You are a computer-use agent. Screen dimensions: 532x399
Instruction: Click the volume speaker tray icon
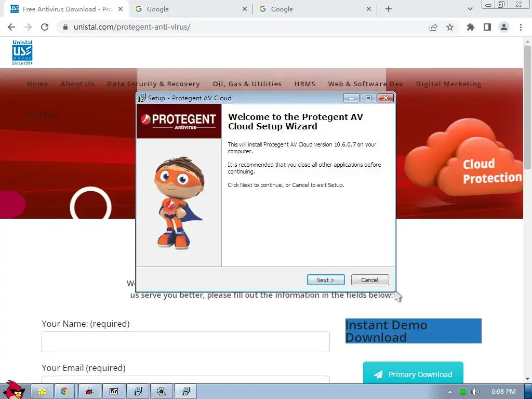point(475,392)
